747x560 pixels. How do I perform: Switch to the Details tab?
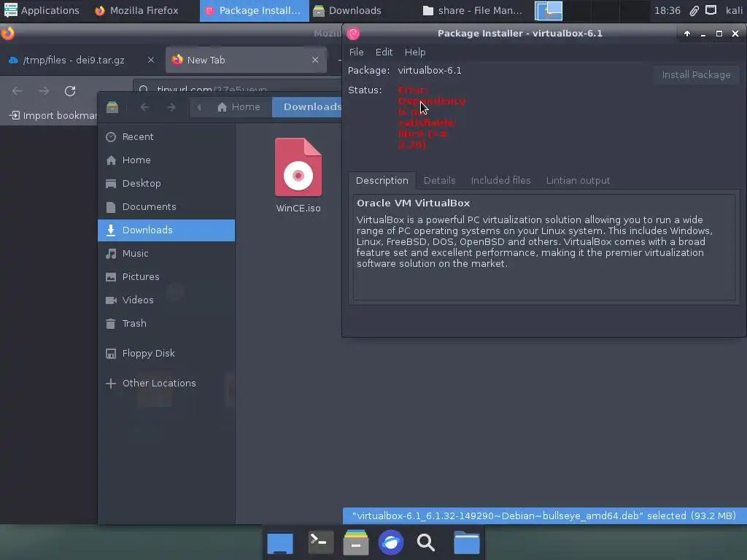tap(439, 181)
